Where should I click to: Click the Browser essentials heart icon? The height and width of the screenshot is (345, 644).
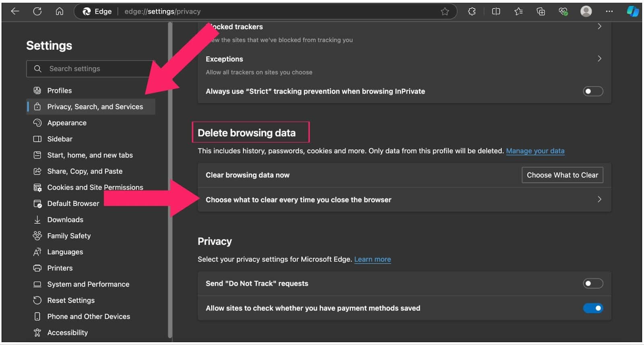point(563,11)
